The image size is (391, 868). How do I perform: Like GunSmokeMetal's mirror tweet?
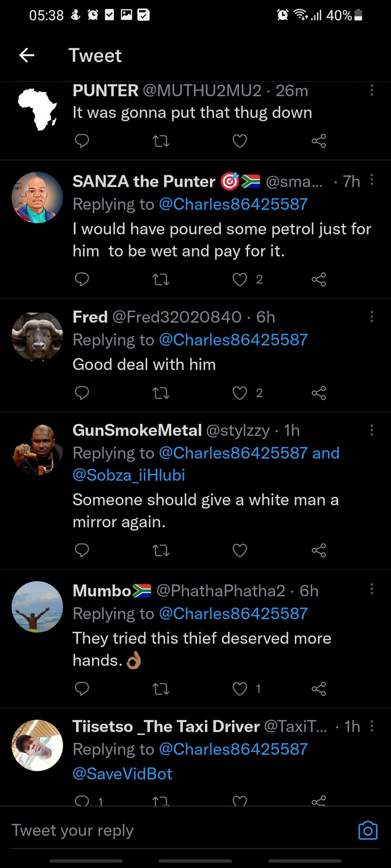pos(239,551)
